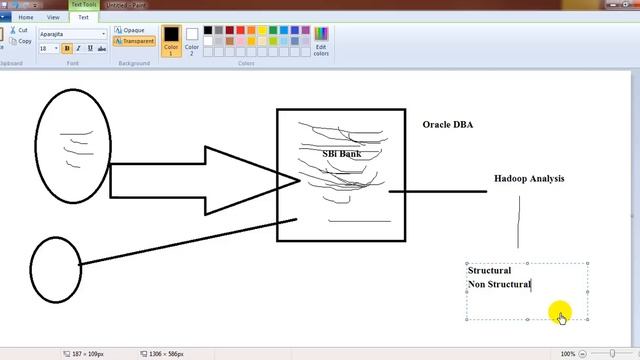The height and width of the screenshot is (360, 640).
Task: Click the zoom slider handle
Action: coord(612,353)
